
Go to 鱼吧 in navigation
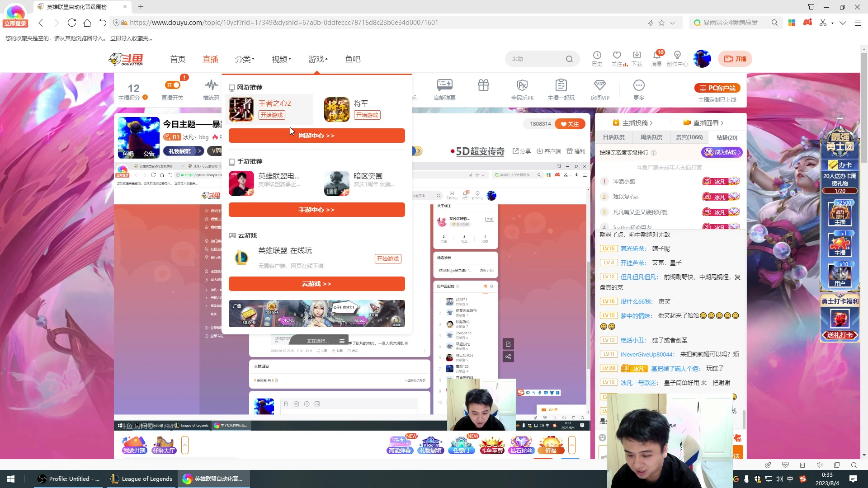pyautogui.click(x=353, y=59)
